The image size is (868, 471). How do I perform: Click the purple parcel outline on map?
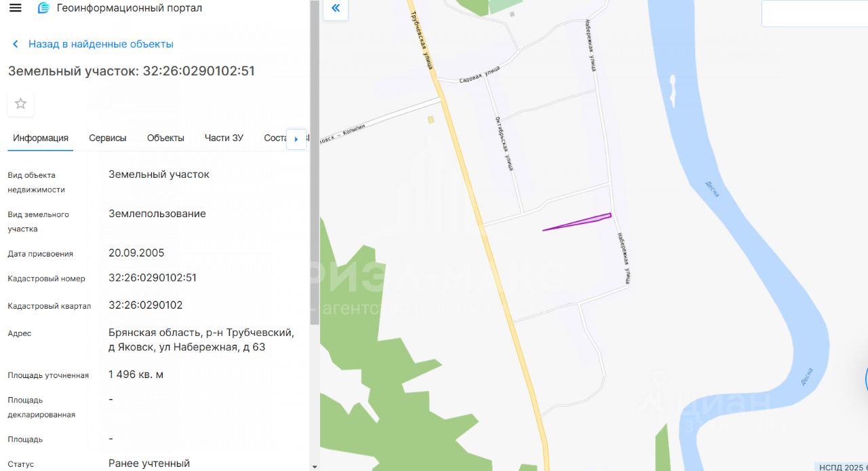coord(577,222)
